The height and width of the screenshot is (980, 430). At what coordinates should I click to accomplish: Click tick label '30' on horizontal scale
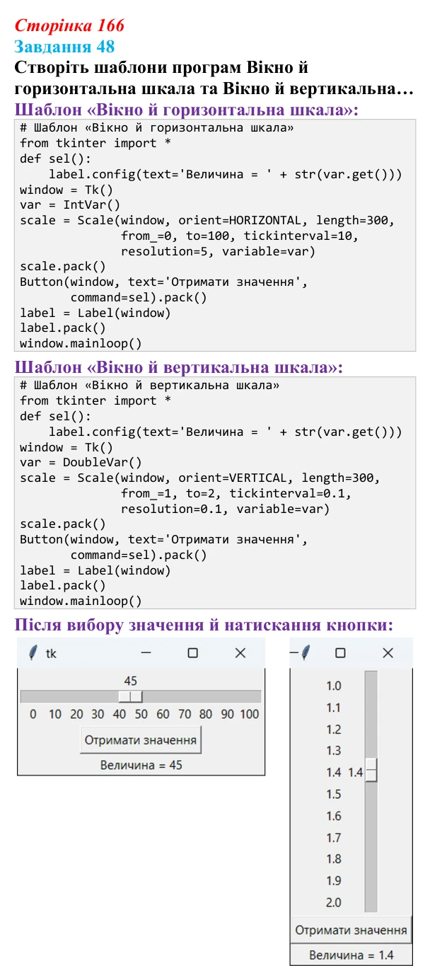[98, 715]
